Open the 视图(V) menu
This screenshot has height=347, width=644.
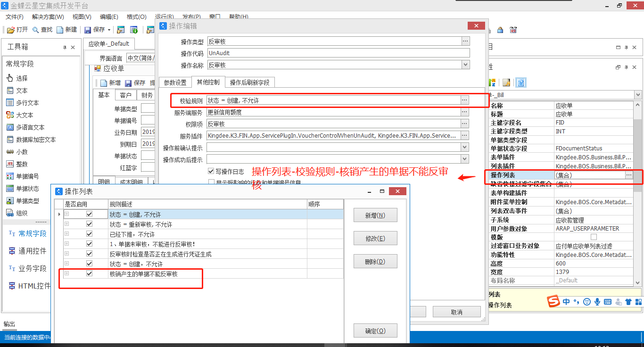pos(82,17)
